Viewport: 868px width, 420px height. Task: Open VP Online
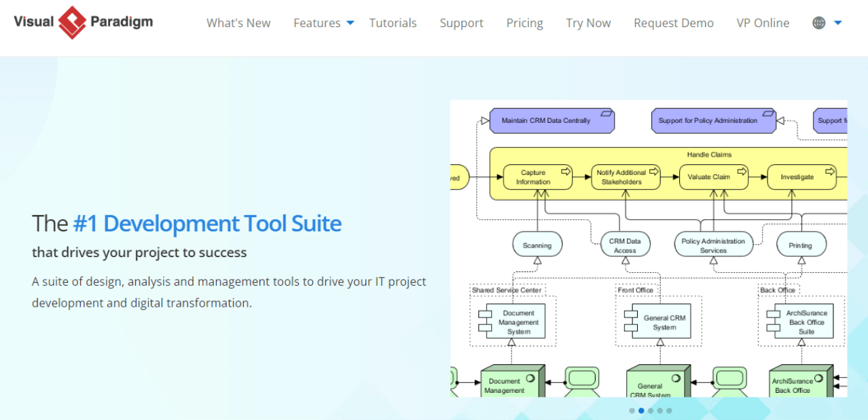762,22
